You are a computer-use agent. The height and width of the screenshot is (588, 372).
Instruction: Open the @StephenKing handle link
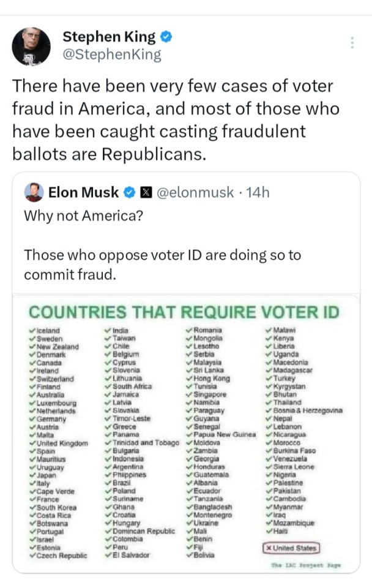(112, 55)
